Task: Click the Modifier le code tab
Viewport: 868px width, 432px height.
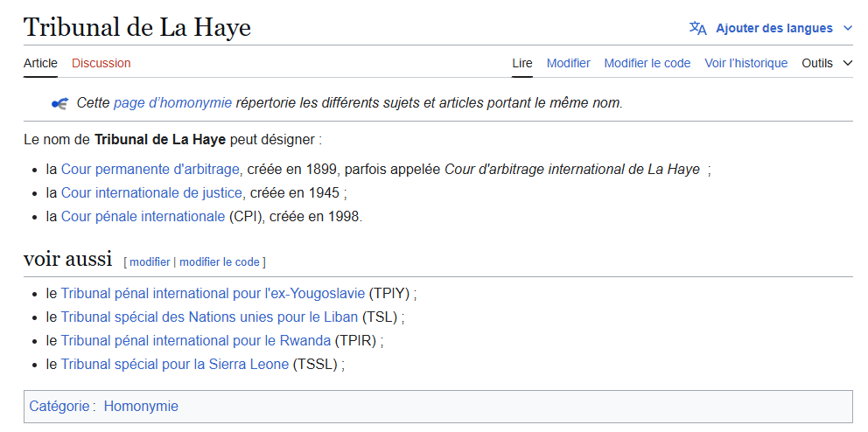Action: point(647,63)
